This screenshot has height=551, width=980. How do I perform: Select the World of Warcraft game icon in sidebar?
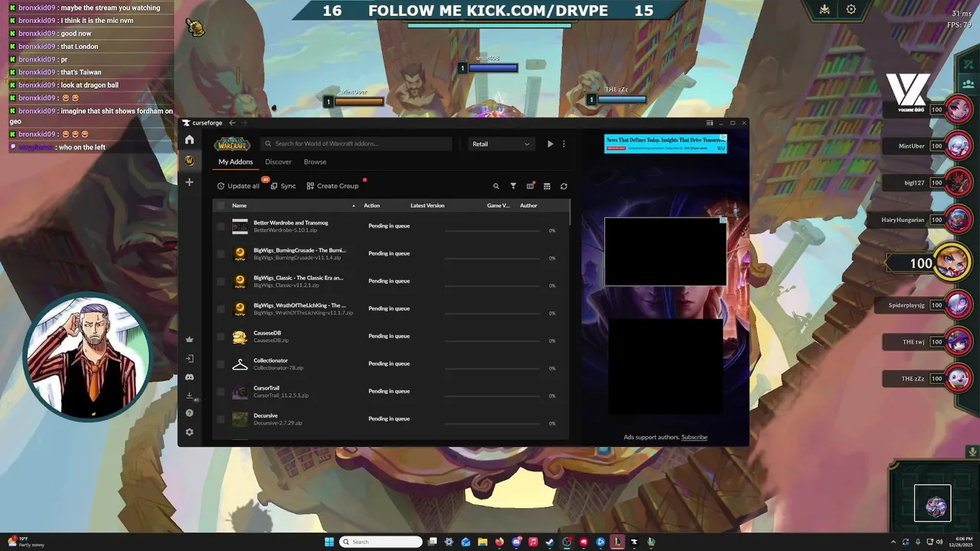click(x=189, y=161)
